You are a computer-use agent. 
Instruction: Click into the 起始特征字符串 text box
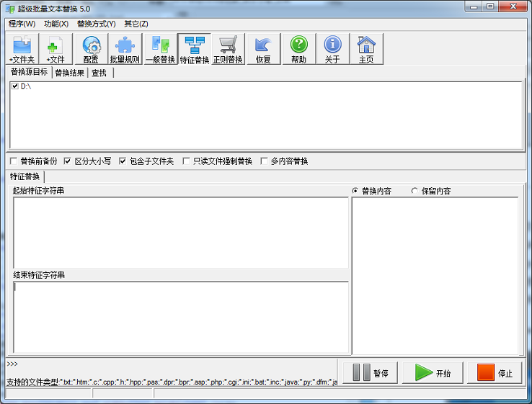180,232
